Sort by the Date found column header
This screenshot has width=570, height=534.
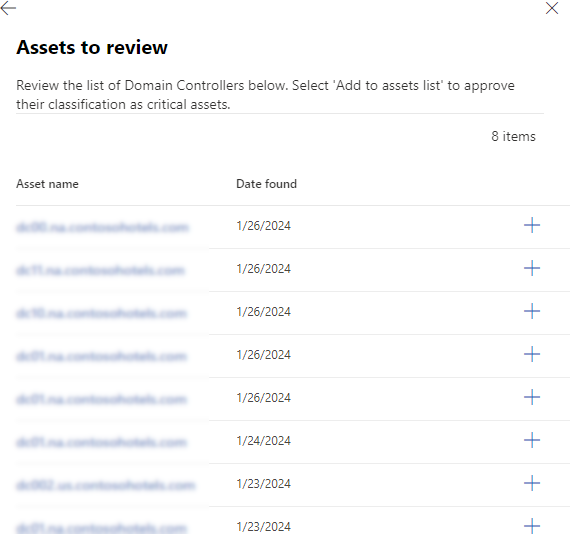tap(266, 184)
